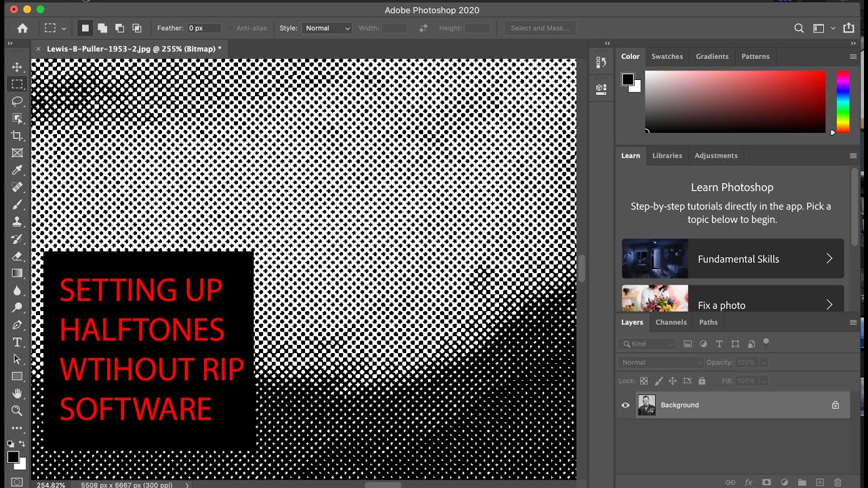Switch to the Patterns tab

point(755,56)
